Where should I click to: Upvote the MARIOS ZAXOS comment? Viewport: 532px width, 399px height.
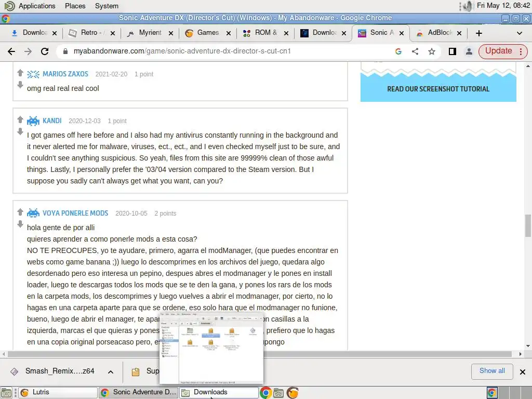pos(20,72)
